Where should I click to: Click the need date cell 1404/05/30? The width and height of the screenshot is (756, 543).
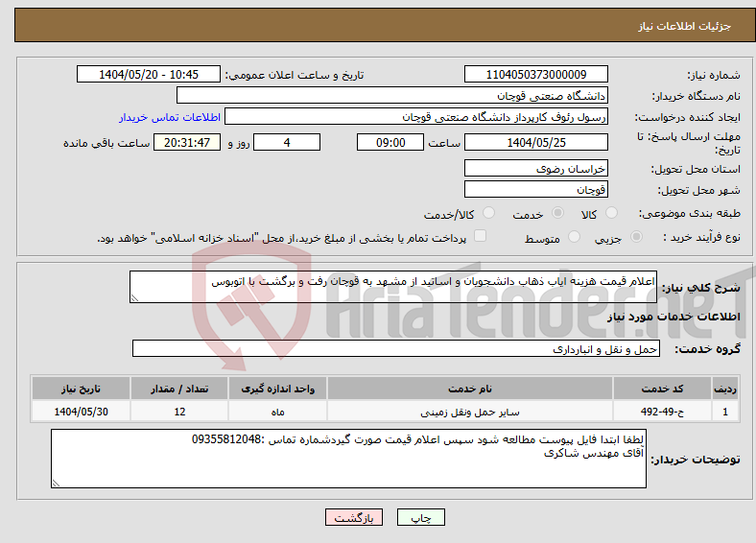coord(81,412)
